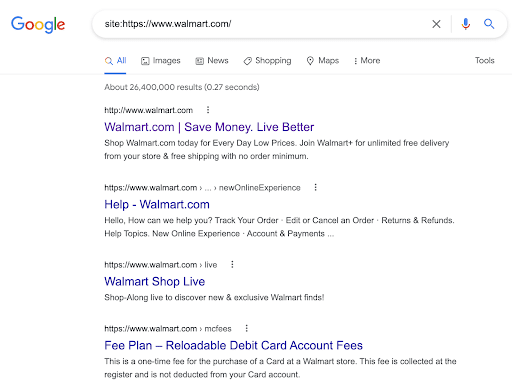Expand the More search categories menu
The height and width of the screenshot is (384, 512).
367,61
